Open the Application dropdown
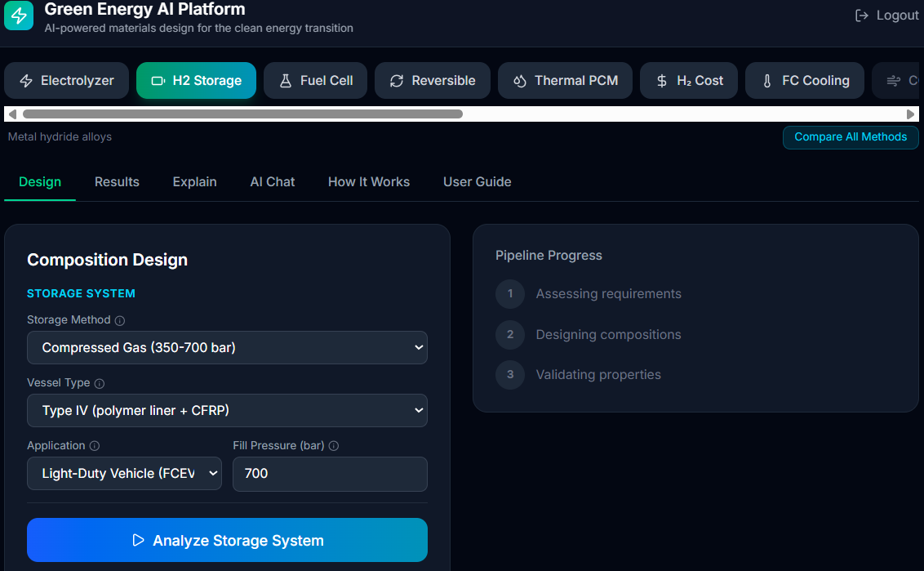Screen dimensions: 924x571 pyautogui.click(x=124, y=474)
